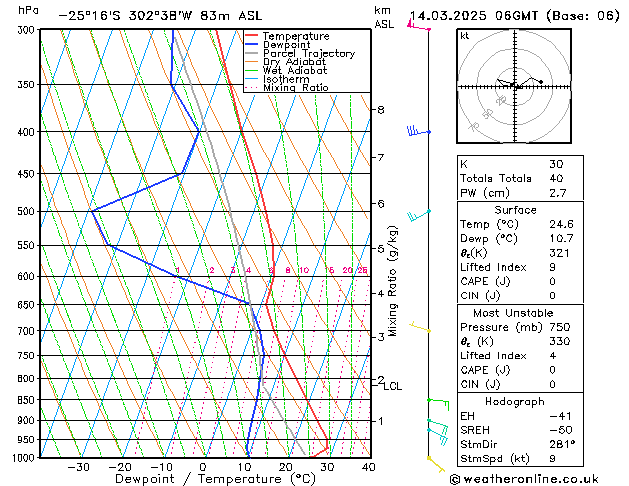Click the EH value -41
Screen dimensions: 629x486
(560, 416)
